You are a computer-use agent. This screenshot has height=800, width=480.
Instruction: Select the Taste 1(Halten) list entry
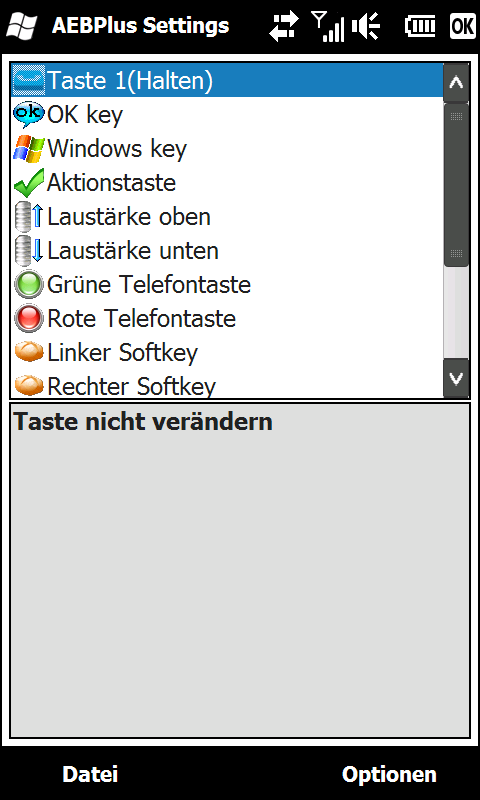coord(227,81)
